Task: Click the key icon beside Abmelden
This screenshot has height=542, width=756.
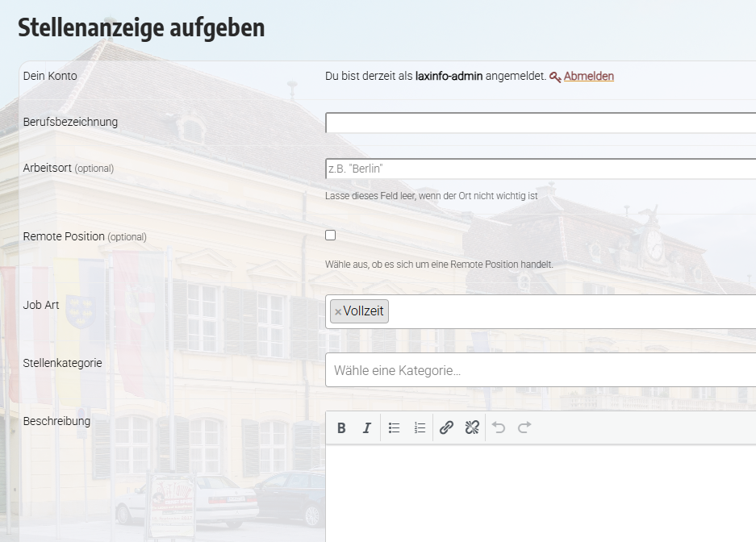Action: click(555, 77)
